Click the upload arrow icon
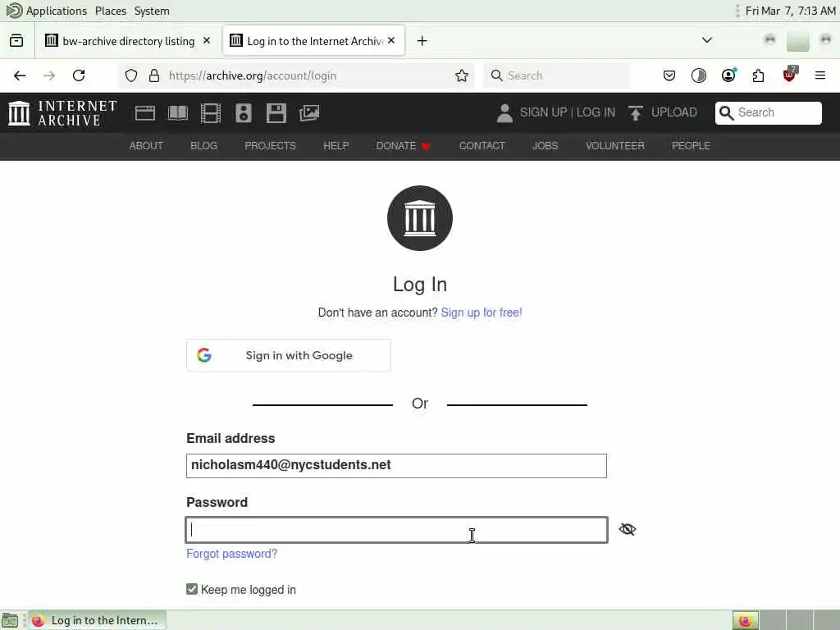The width and height of the screenshot is (840, 630). click(636, 113)
